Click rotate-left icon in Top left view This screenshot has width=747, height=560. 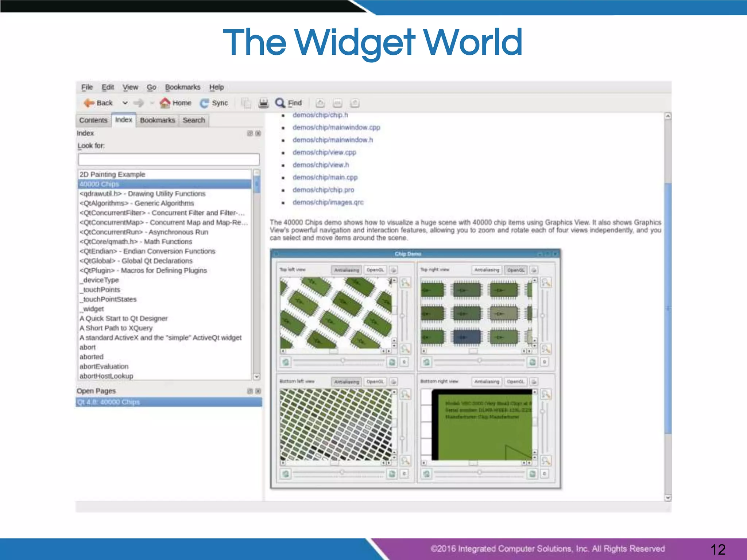point(286,362)
